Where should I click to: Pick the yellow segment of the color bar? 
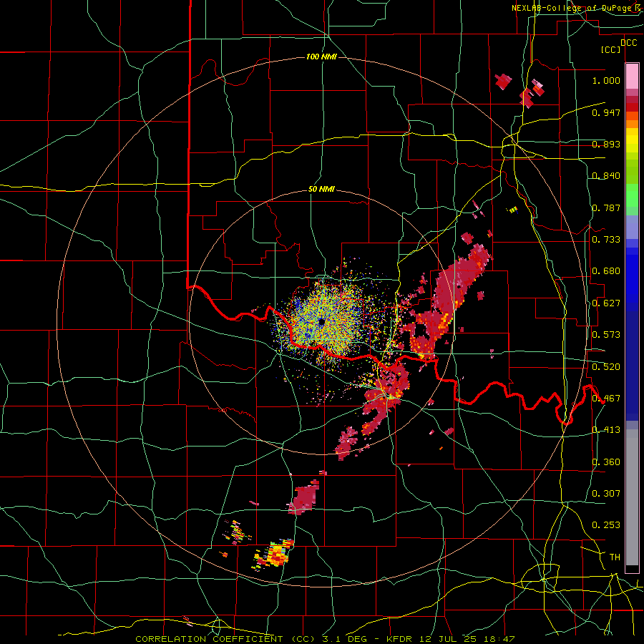click(632, 142)
